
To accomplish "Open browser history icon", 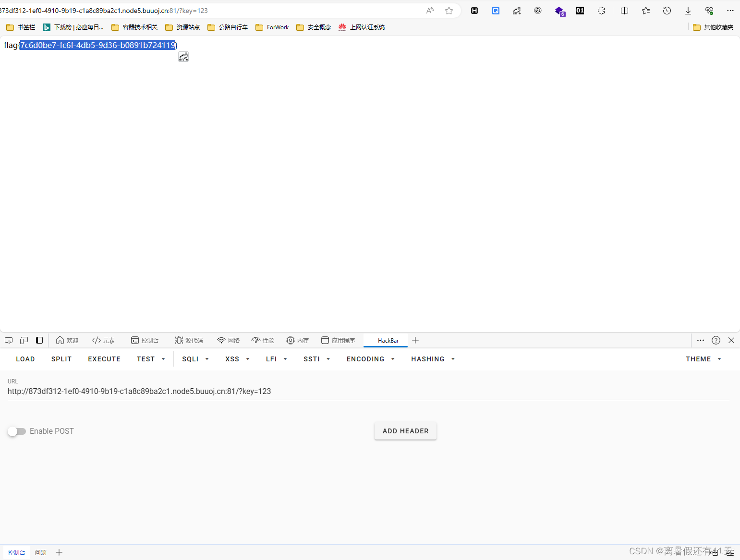I will pos(667,11).
